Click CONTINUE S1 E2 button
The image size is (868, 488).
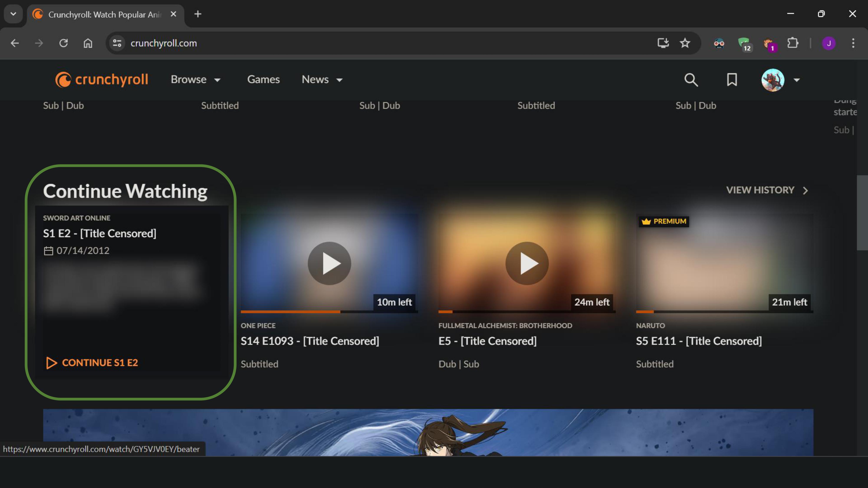[x=92, y=363]
